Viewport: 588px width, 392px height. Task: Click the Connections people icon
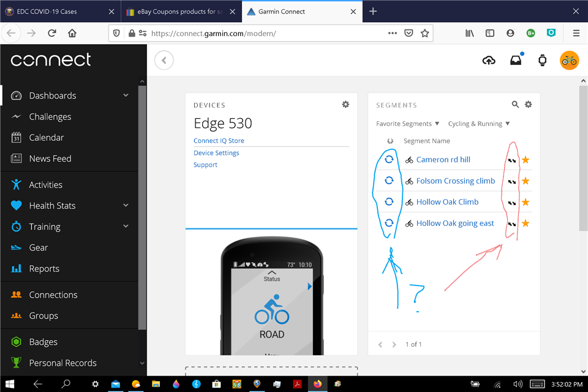[x=16, y=295]
